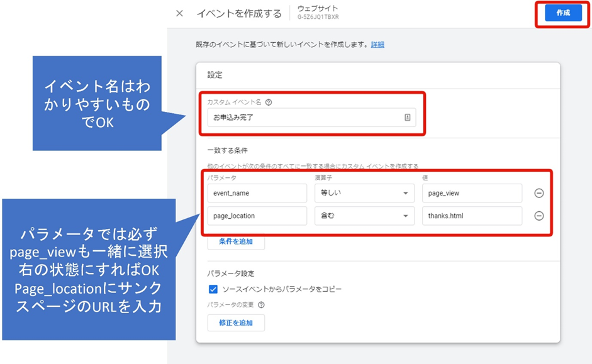Click help icon next to パラメータの変更

coord(261,305)
